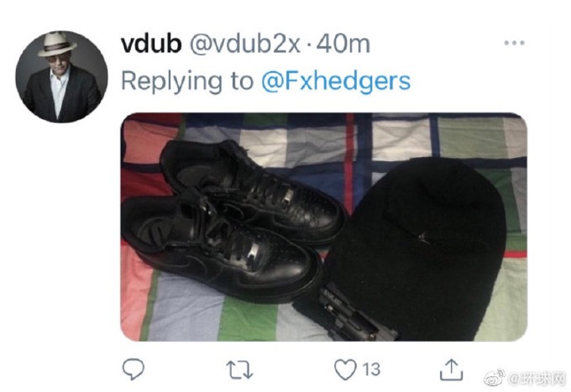Open the three-dot more options menu
Screen dimensions: 571x392
pyautogui.click(x=514, y=43)
